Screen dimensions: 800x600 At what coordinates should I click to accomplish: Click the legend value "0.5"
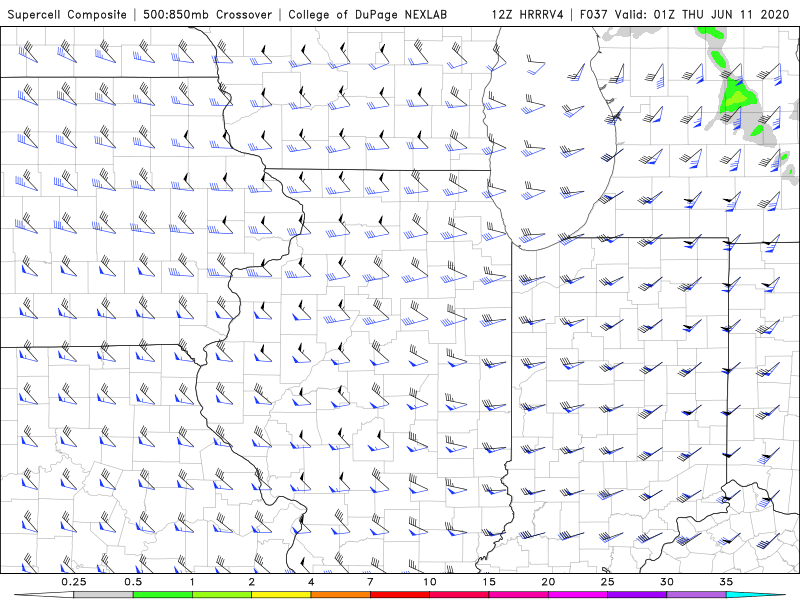133,582
